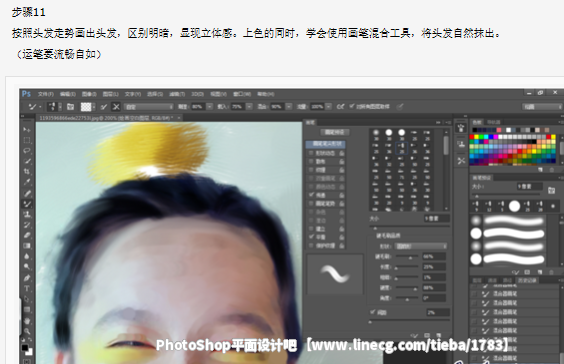This screenshot has height=364, width=564.
Task: Select the Eraser tool
Action: (x=27, y=235)
